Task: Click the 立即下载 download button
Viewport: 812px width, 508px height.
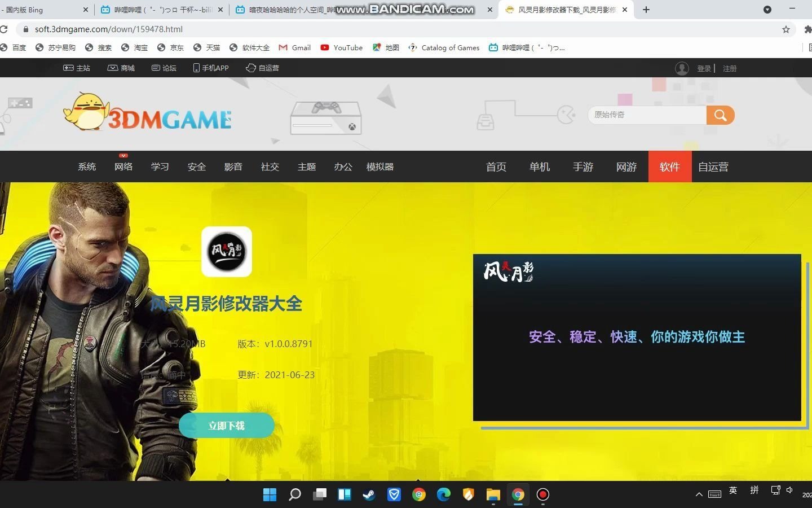Action: click(227, 426)
